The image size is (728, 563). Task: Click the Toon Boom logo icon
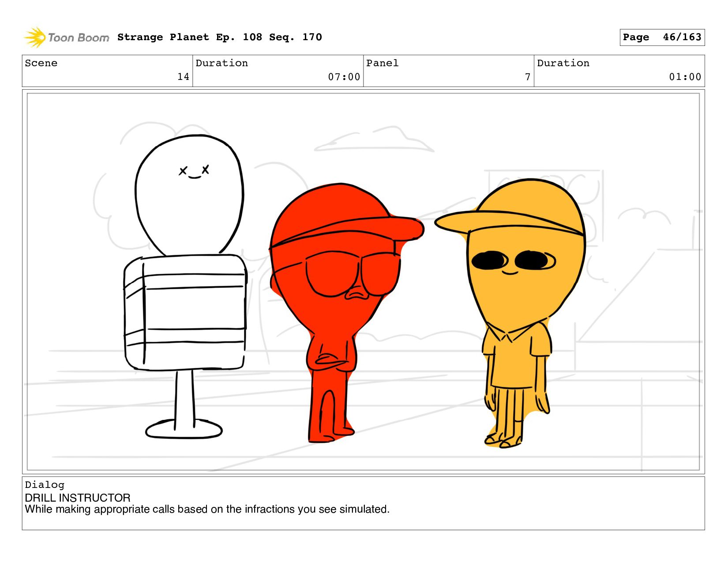click(x=35, y=37)
